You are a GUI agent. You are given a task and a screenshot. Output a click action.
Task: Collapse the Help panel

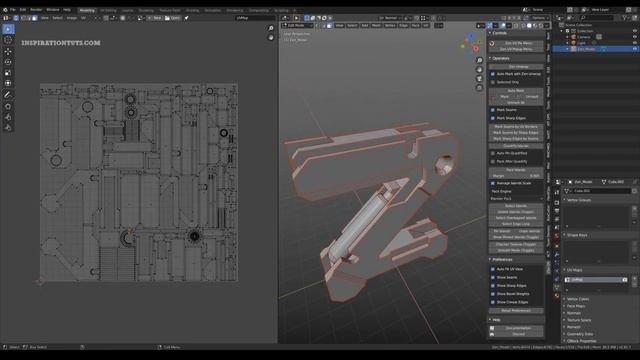click(495, 320)
